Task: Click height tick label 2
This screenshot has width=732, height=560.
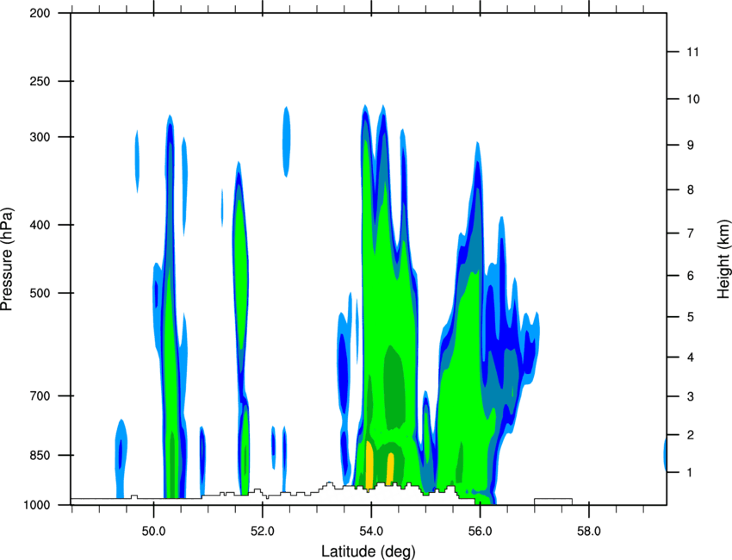Action: pyautogui.click(x=690, y=435)
